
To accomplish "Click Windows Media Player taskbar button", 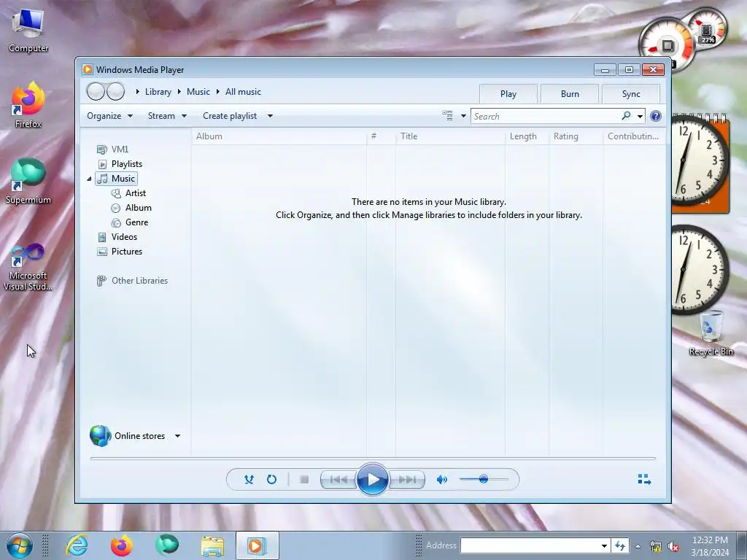I will tap(258, 545).
